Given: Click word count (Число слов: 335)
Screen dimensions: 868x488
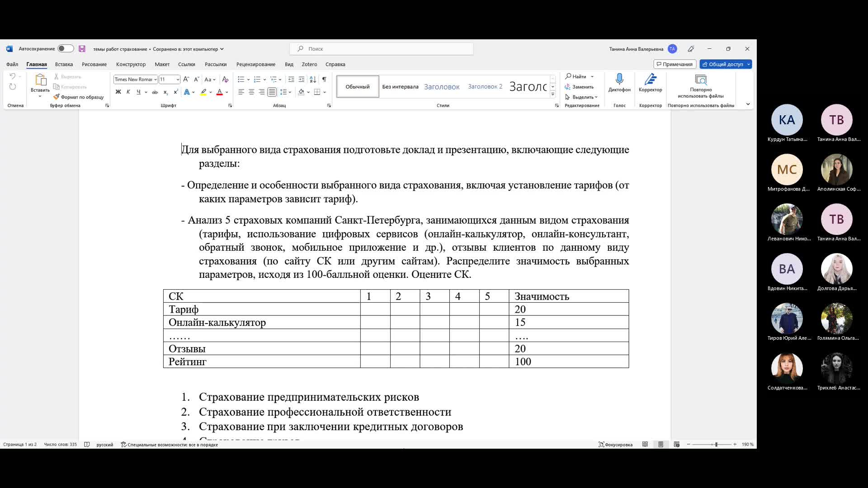Looking at the screenshot, I should [61, 445].
